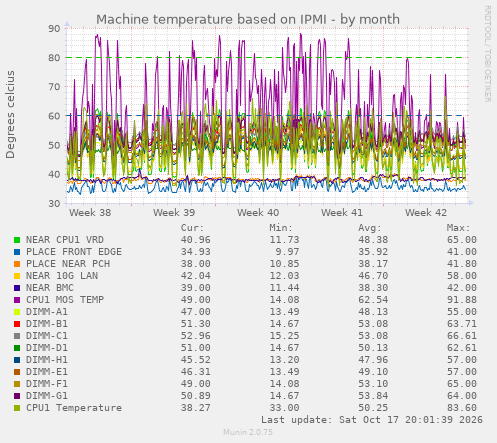This screenshot has width=497, height=443.
Task: Select the 'Week 40' axis label
Action: (x=258, y=213)
